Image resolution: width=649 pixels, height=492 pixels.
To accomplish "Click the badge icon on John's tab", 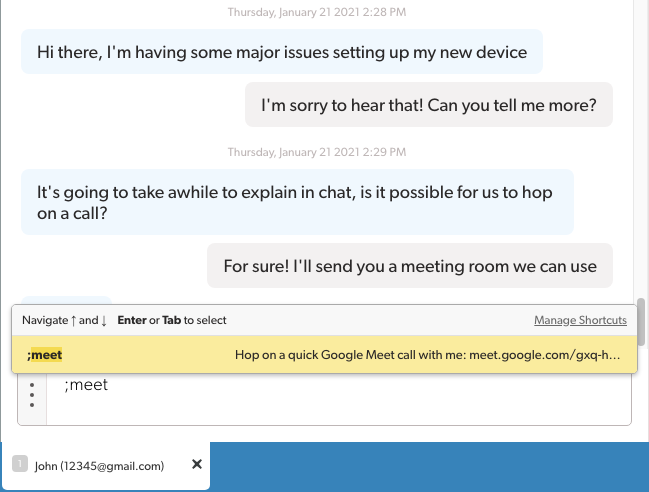I will point(19,464).
